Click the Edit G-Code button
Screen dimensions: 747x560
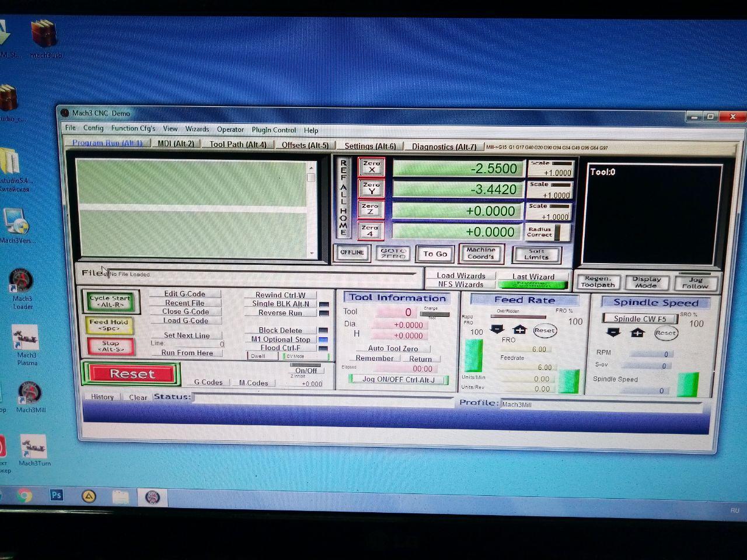[x=184, y=294]
